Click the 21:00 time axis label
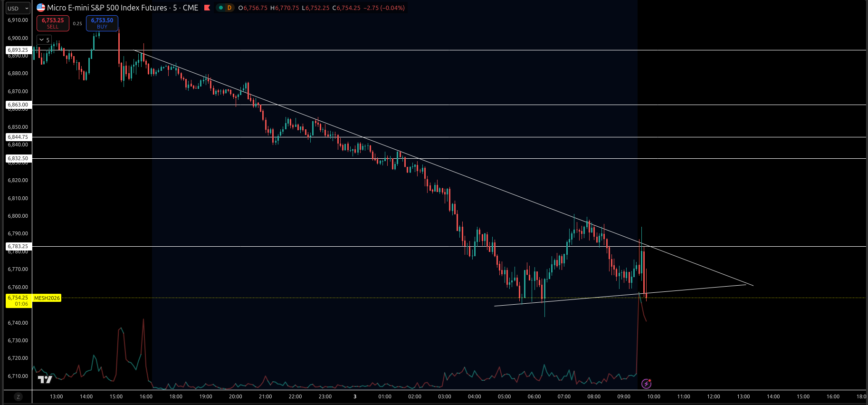Screen dimensions: 868x405 pos(266,396)
